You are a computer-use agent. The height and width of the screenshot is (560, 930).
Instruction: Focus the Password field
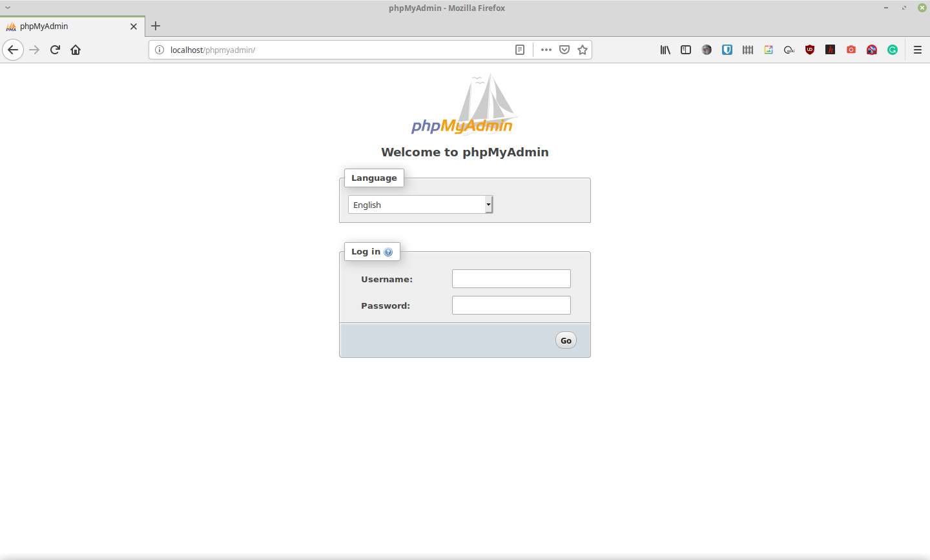click(x=512, y=306)
